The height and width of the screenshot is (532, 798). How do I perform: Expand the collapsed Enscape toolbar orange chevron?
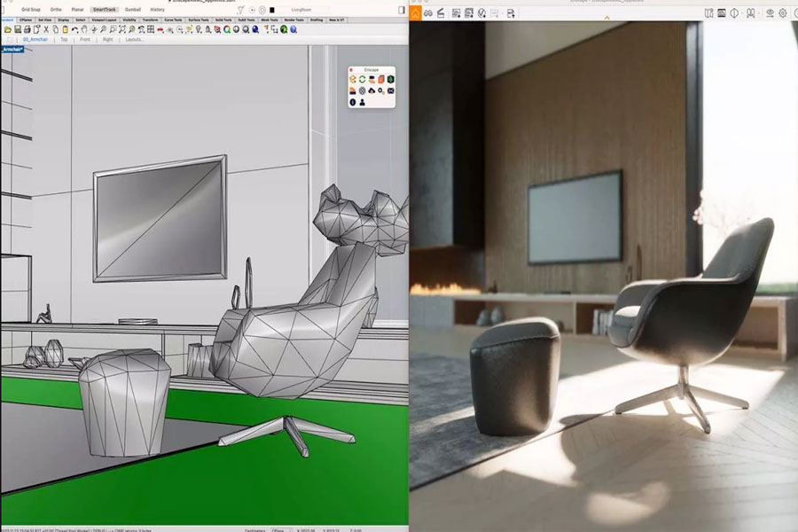click(x=606, y=19)
